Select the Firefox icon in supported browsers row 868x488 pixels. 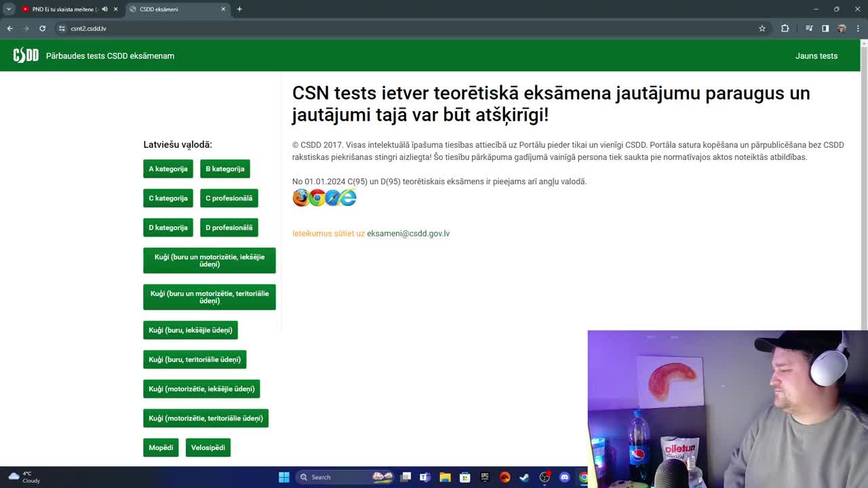pos(300,197)
